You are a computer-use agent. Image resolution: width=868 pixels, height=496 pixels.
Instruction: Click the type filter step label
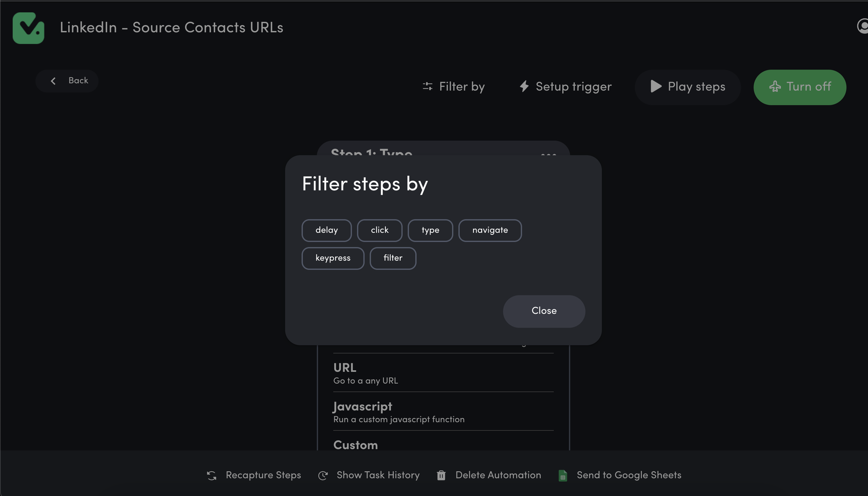click(430, 230)
